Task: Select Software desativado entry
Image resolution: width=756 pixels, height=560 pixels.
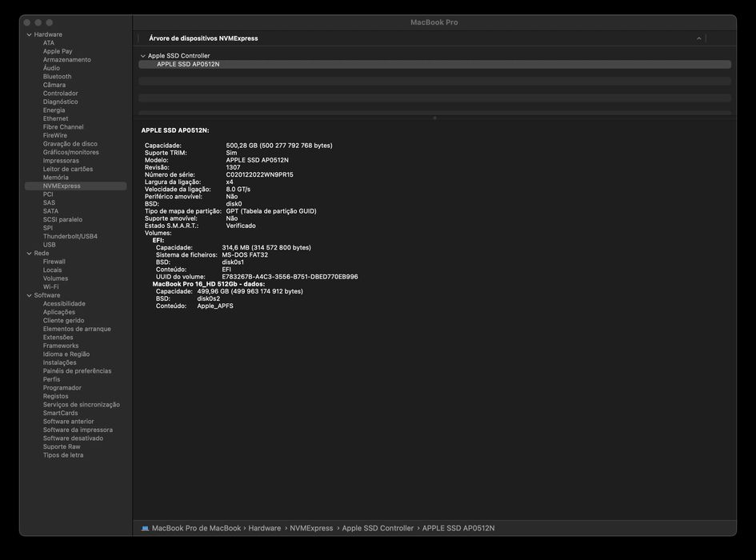Action: [x=73, y=438]
